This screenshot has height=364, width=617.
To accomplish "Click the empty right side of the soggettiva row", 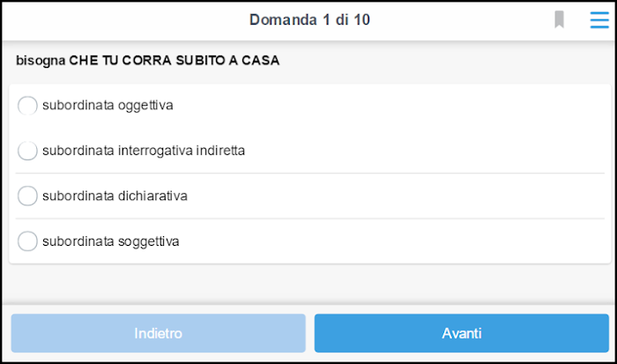I will point(393,241).
